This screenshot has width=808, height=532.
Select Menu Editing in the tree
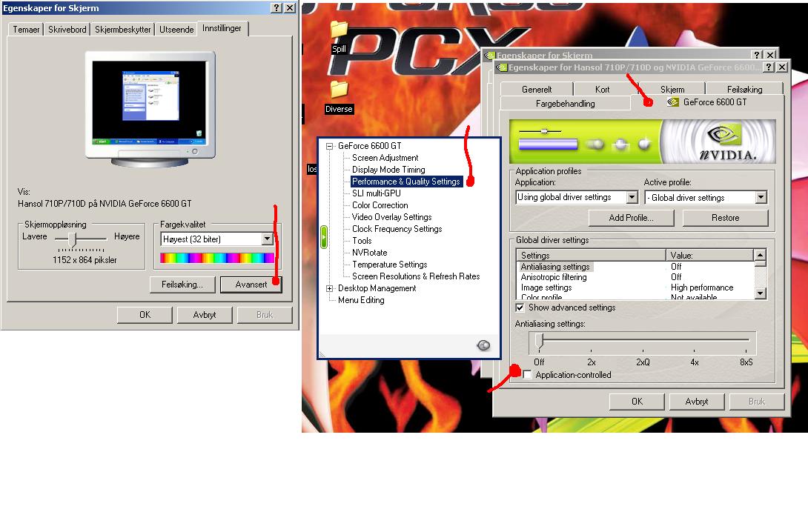point(361,300)
